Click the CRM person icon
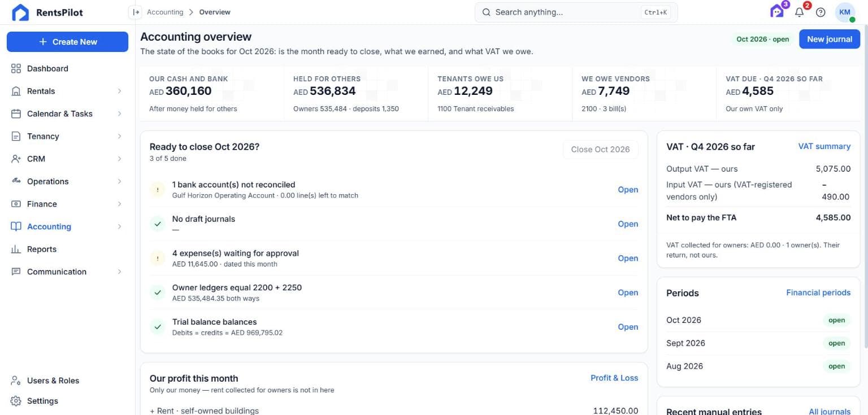Viewport: 868px width, 415px height. pos(16,159)
